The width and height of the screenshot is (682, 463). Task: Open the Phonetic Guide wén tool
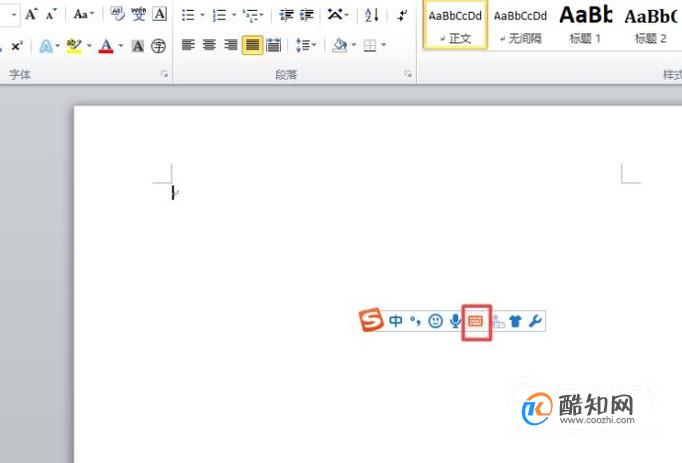(139, 14)
